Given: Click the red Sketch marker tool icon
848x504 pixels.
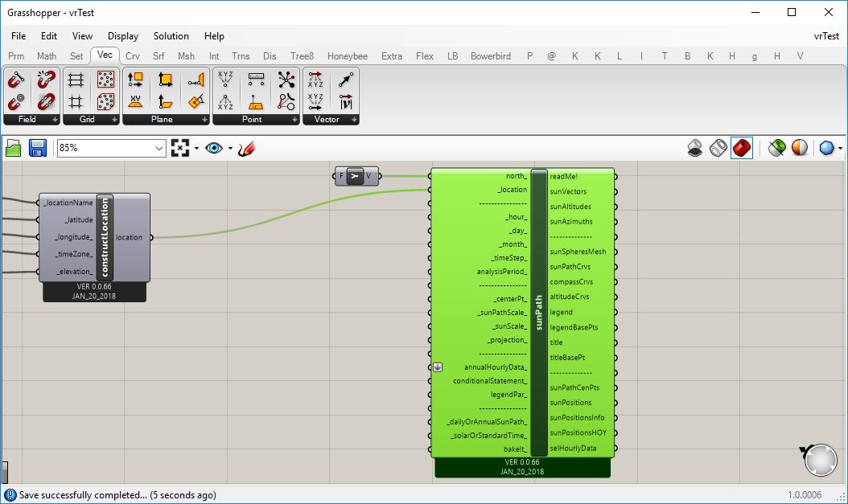Looking at the screenshot, I should (x=246, y=148).
